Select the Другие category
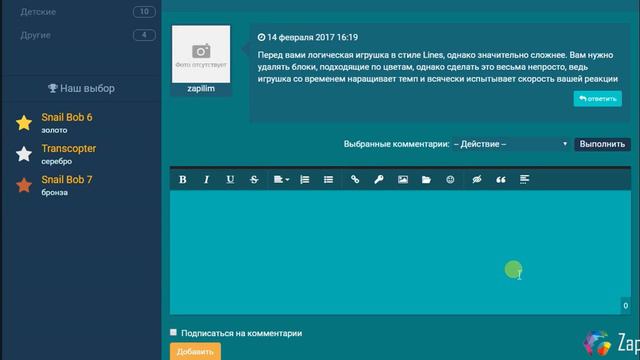Screen dimensions: 640x360 coord(36,35)
